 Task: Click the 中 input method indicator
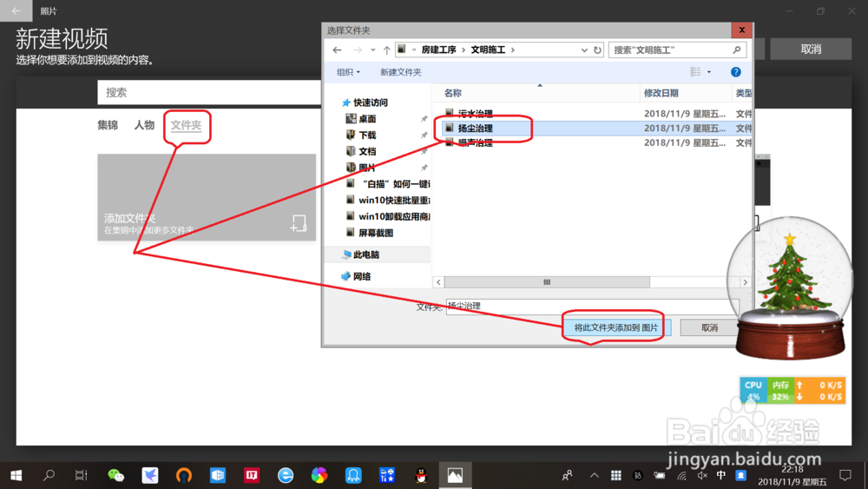click(x=720, y=475)
